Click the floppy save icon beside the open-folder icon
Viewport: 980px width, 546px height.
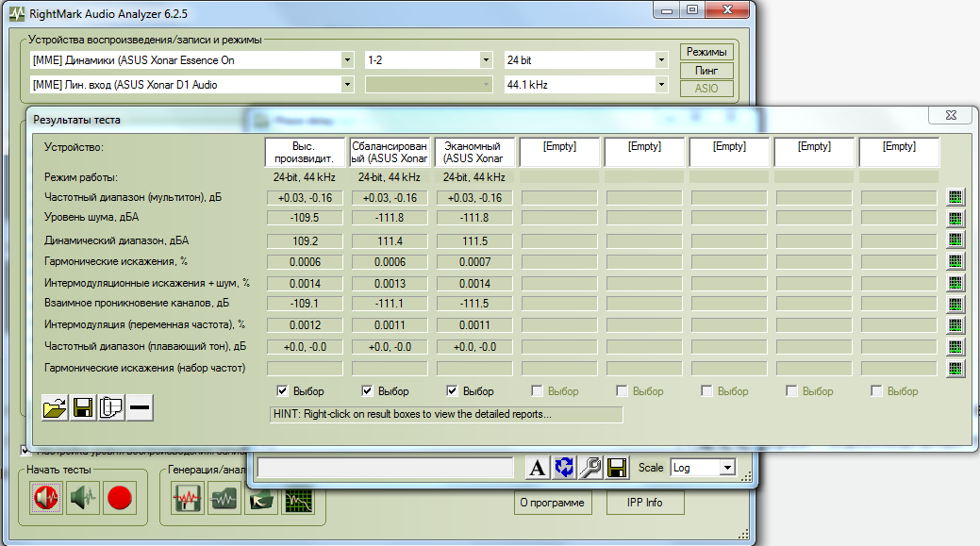[83, 408]
